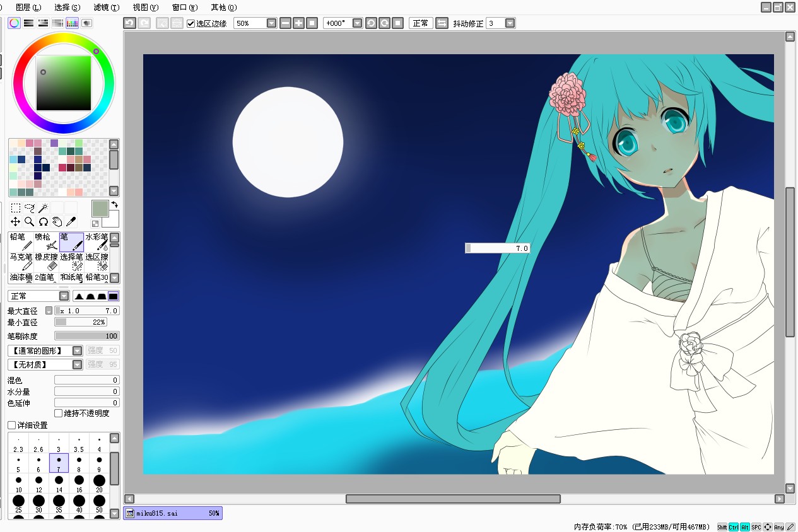Open the 选择 menu
This screenshot has width=798, height=532.
click(x=67, y=8)
